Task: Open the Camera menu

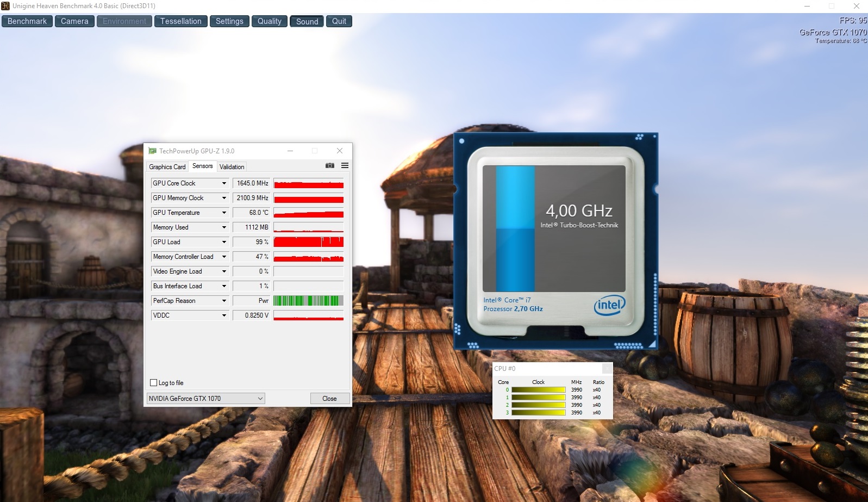Action: (74, 21)
